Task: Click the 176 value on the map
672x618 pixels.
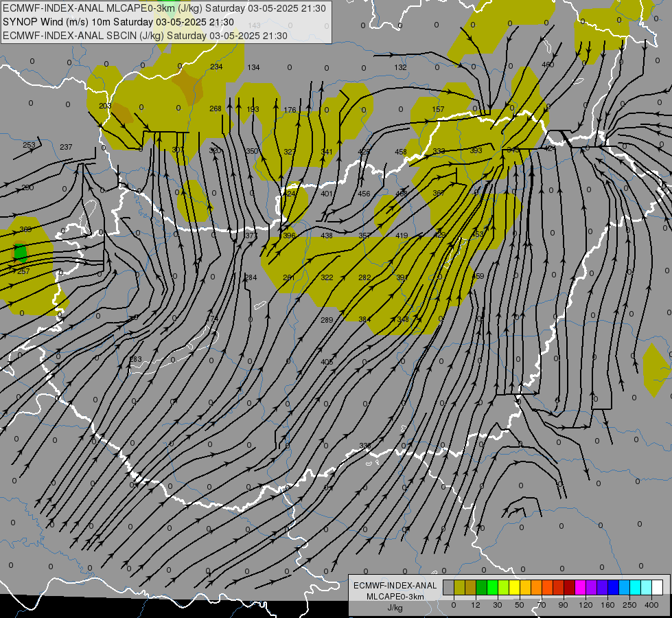Action: click(x=290, y=110)
